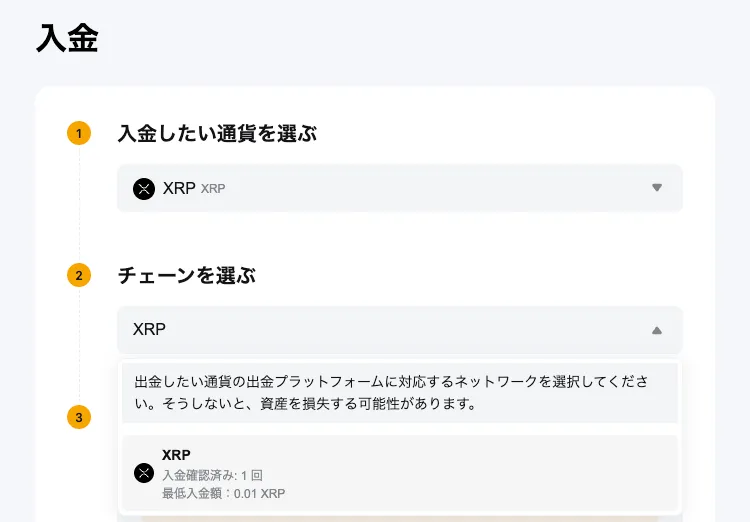750x522 pixels.
Task: Click the step 1 number badge
Action: point(79,133)
